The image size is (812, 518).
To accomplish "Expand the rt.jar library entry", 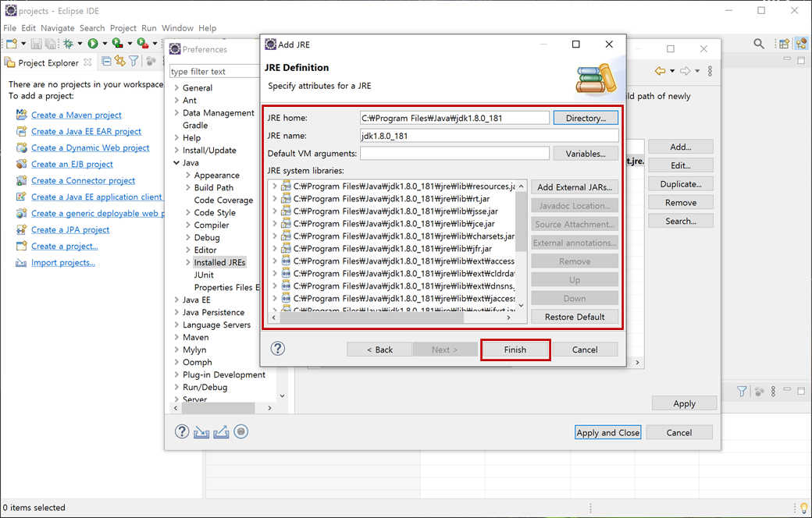I will pyautogui.click(x=275, y=198).
